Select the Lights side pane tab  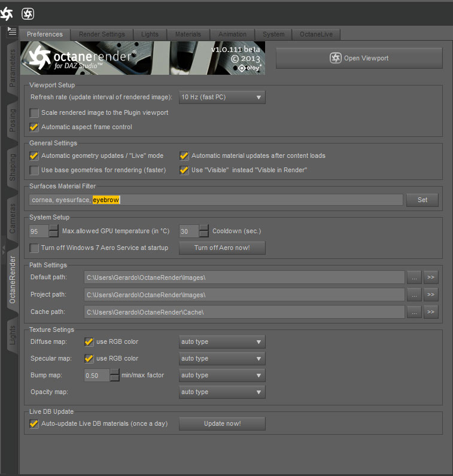tap(12, 335)
